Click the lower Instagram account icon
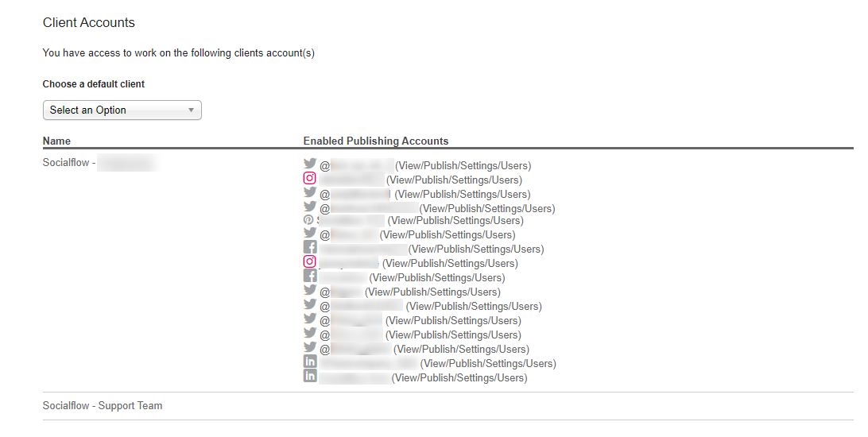Viewport: 868px width, 437px height. pyautogui.click(x=309, y=261)
